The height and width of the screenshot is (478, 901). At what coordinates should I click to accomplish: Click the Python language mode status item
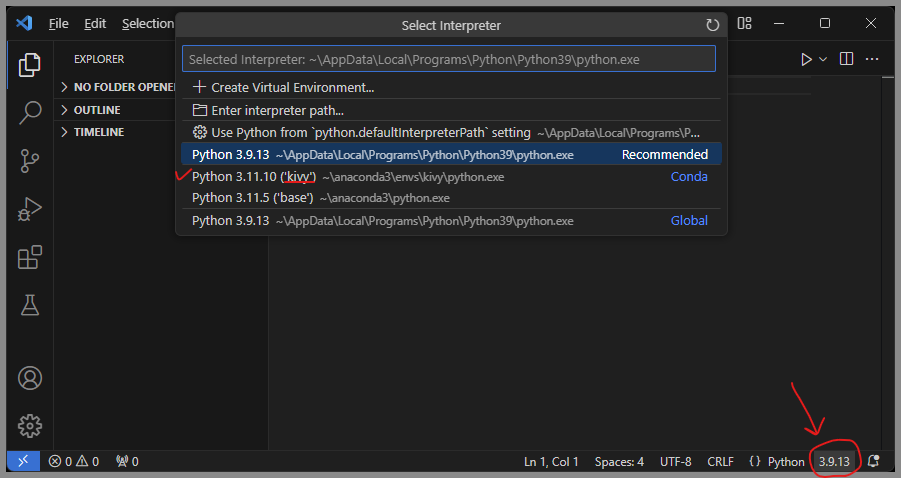tap(786, 462)
